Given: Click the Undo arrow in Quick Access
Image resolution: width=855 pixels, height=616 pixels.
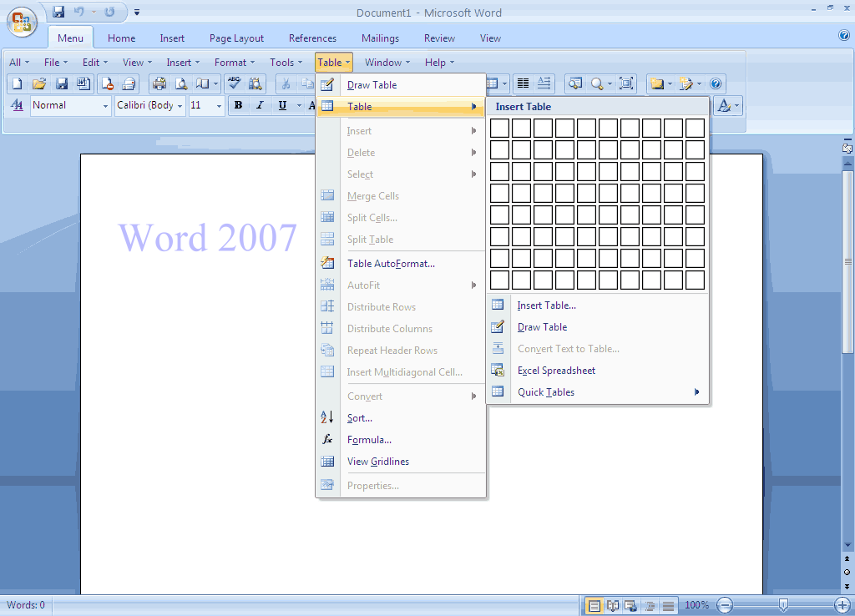Looking at the screenshot, I should 79,12.
